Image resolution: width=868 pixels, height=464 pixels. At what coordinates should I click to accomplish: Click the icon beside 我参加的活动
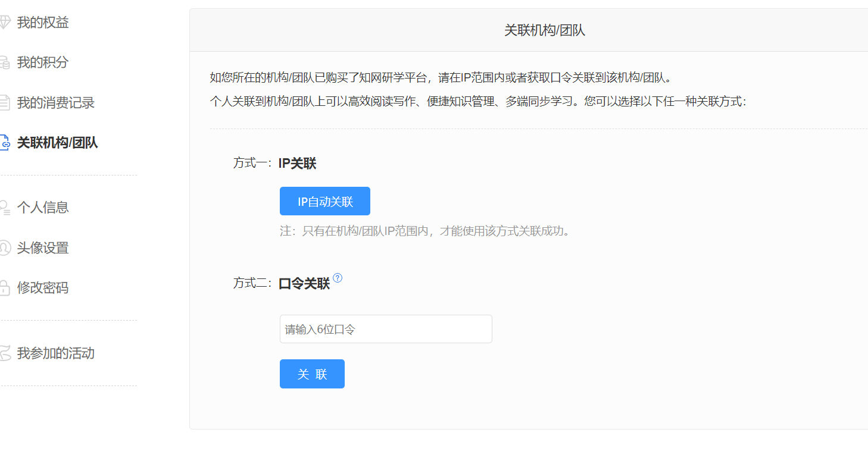[x=4, y=353]
